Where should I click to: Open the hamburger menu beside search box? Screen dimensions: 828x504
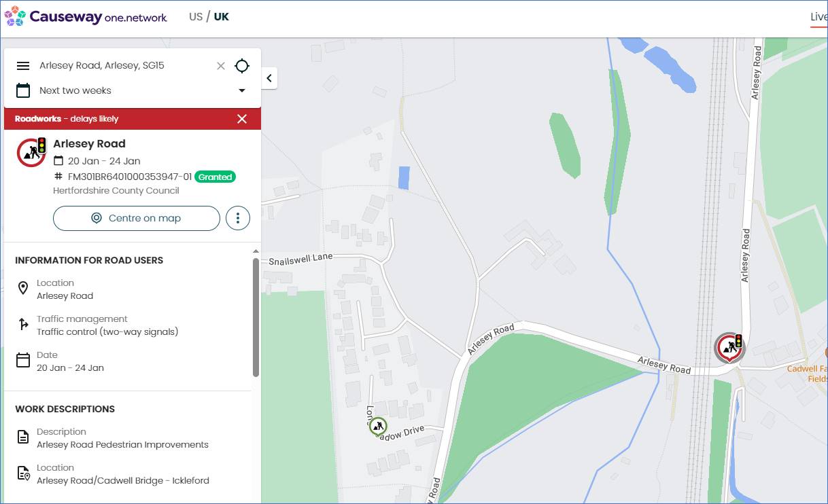pyautogui.click(x=23, y=66)
